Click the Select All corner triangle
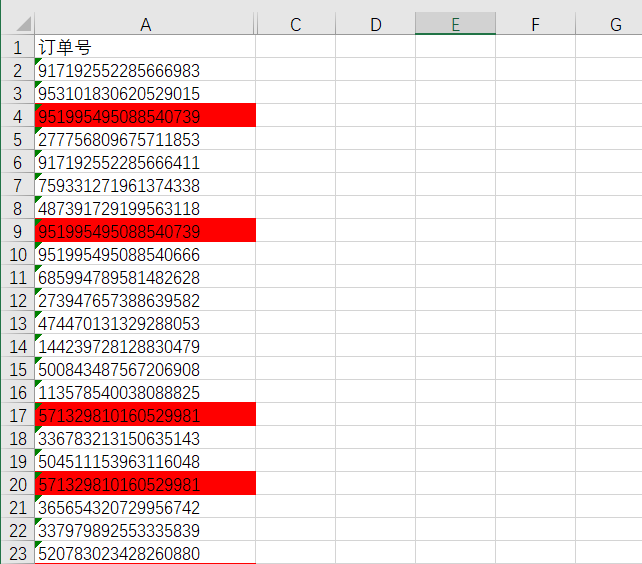The width and height of the screenshot is (642, 564). click(24, 24)
